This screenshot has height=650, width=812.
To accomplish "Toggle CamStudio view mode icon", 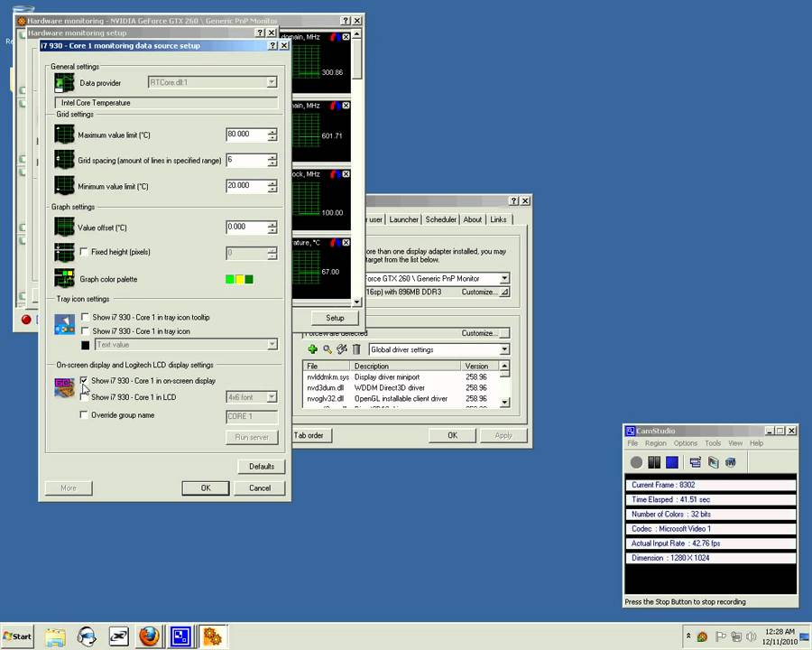I will 695,462.
